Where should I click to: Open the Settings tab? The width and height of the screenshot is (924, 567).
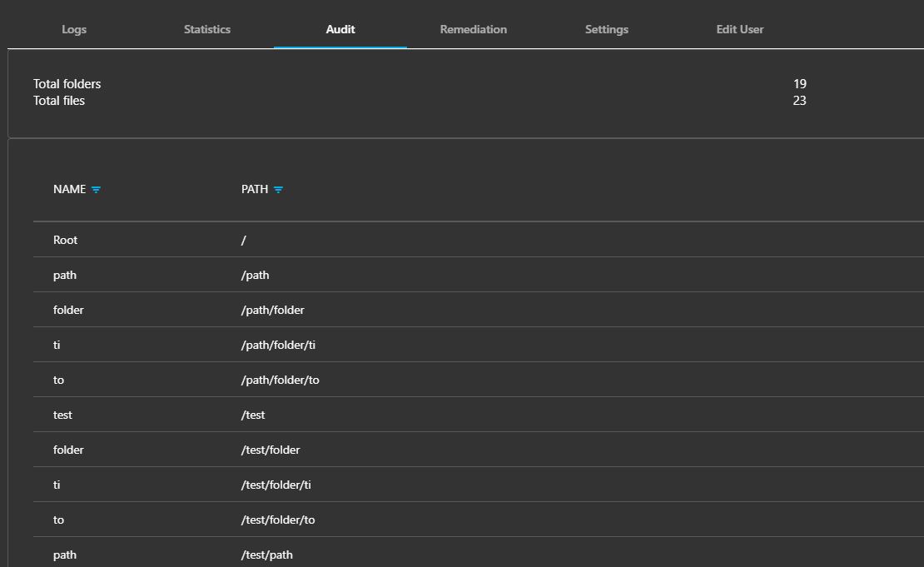[x=606, y=29]
